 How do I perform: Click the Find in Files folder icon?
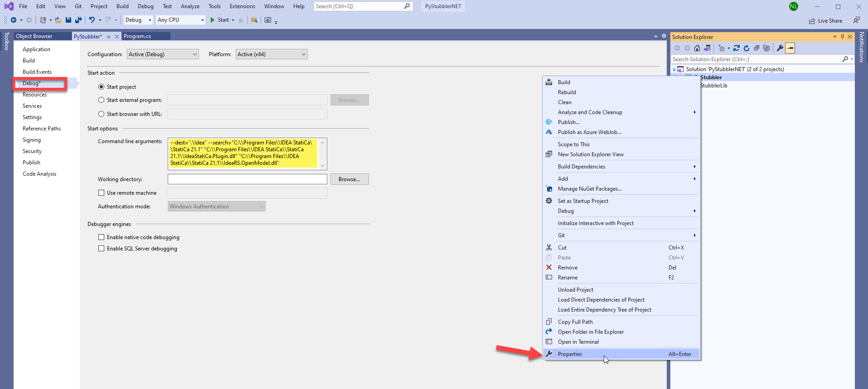(254, 20)
